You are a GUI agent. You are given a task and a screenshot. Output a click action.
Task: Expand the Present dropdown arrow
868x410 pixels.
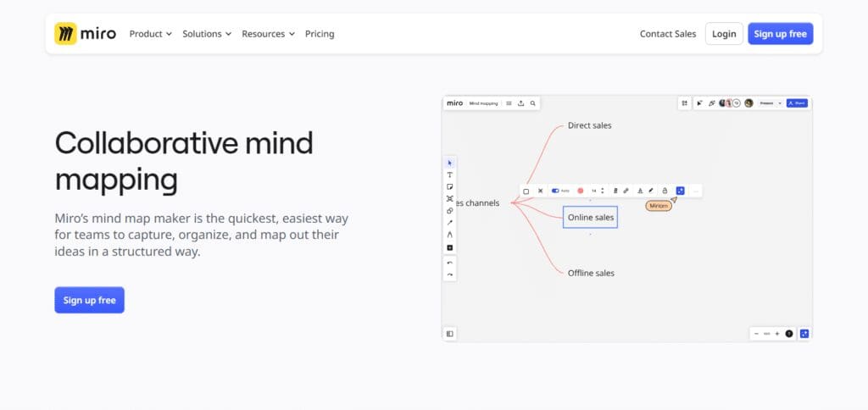[780, 102]
